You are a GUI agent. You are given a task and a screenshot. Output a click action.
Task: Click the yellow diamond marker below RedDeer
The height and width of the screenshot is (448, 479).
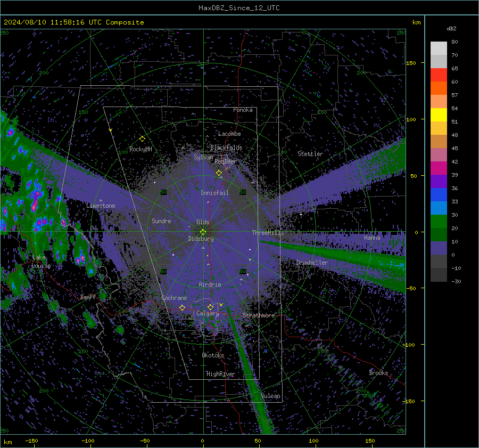[219, 173]
